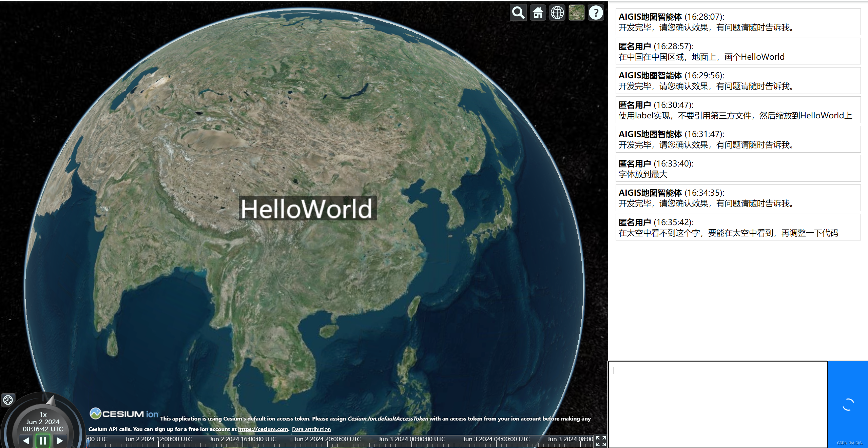Jump timeline to Jun 2 2024 20:00:00 UTC
Viewport: 868px width, 448px height.
327,439
